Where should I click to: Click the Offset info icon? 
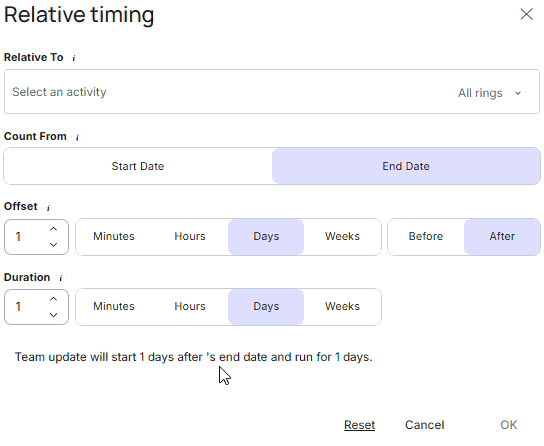click(48, 207)
